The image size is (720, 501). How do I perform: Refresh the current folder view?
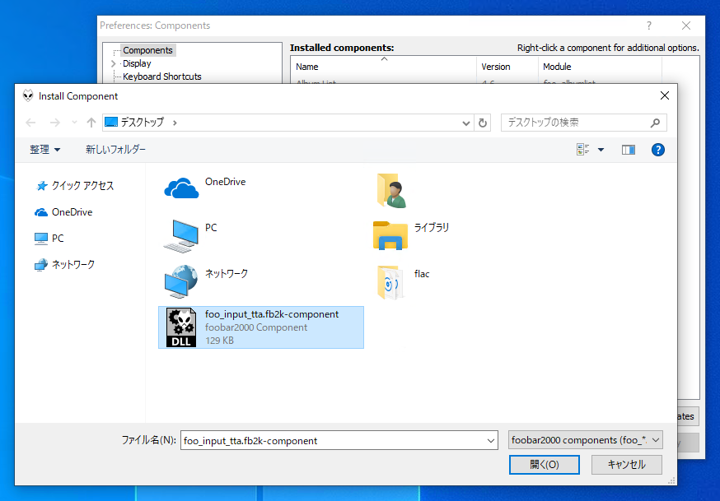482,123
